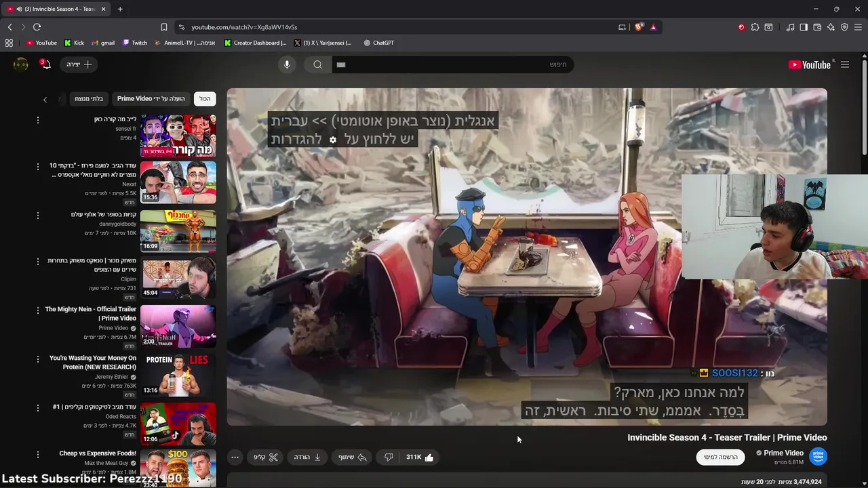Go back with the browser back arrow
Viewport: 868px width, 488px height.
click(9, 27)
